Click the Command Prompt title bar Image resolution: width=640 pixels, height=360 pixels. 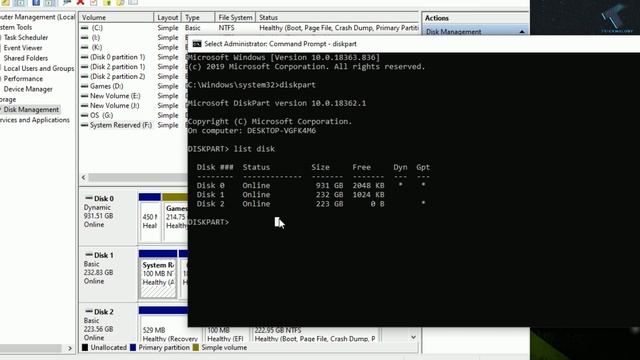(x=413, y=44)
